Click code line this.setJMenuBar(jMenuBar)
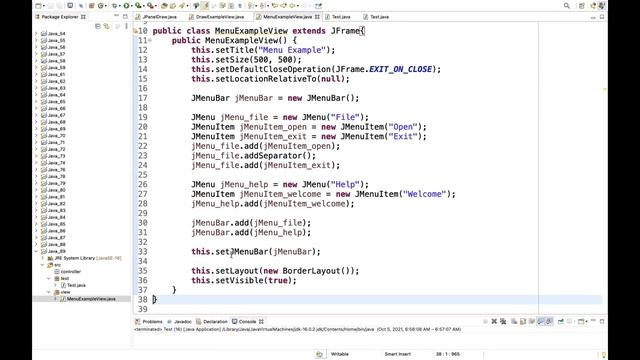This screenshot has width=640, height=360. (256, 251)
